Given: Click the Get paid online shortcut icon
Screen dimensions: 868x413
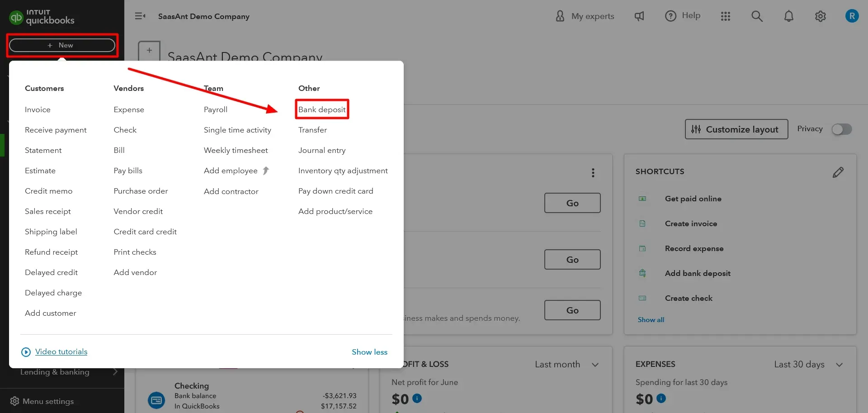Looking at the screenshot, I should point(642,199).
